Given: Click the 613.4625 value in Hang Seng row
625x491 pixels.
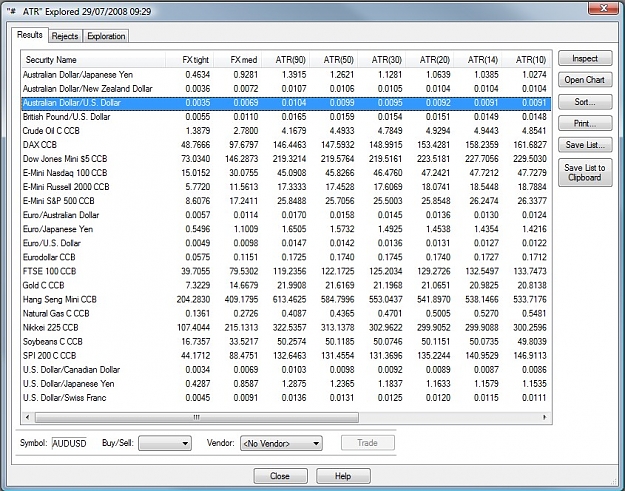Looking at the screenshot, I should [289, 299].
